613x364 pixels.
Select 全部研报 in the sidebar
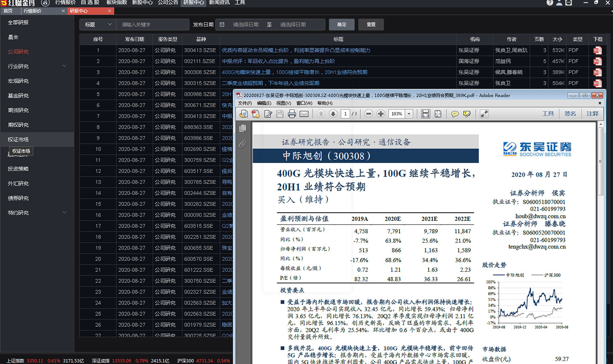[18, 22]
